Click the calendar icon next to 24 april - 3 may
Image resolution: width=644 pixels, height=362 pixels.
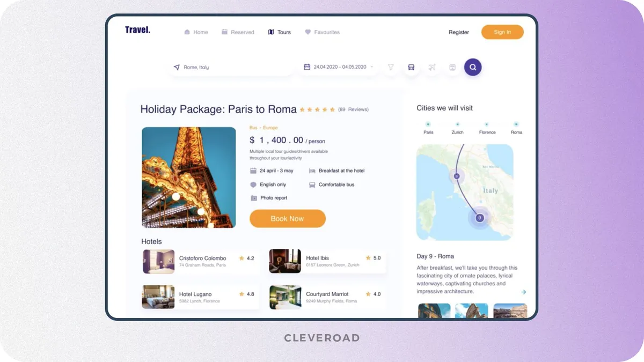[x=253, y=171]
